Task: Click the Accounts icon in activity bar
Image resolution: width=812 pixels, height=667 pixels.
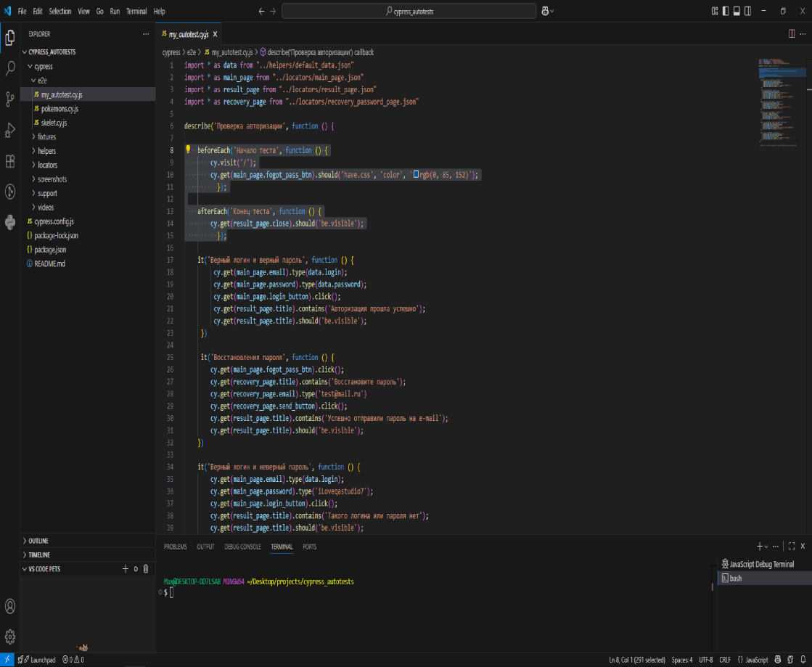Action: (x=10, y=606)
